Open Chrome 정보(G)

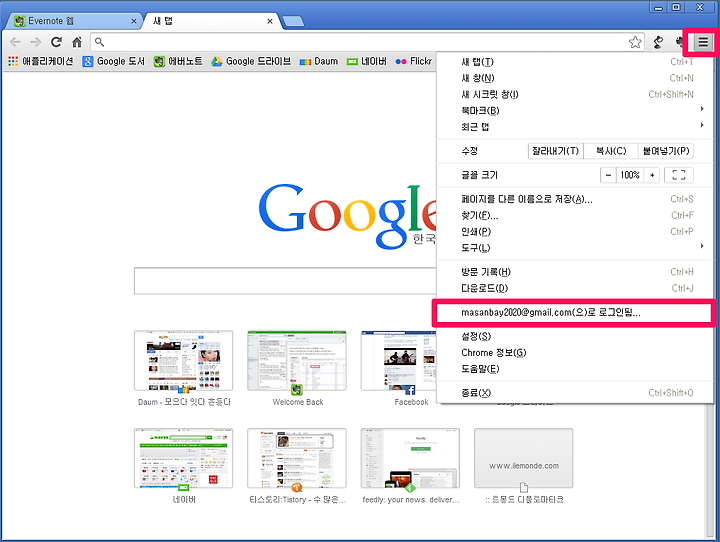pos(575,353)
